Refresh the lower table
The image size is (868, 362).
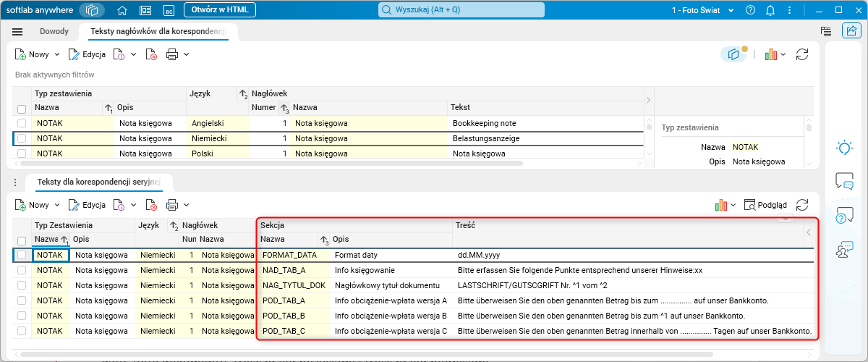point(802,205)
